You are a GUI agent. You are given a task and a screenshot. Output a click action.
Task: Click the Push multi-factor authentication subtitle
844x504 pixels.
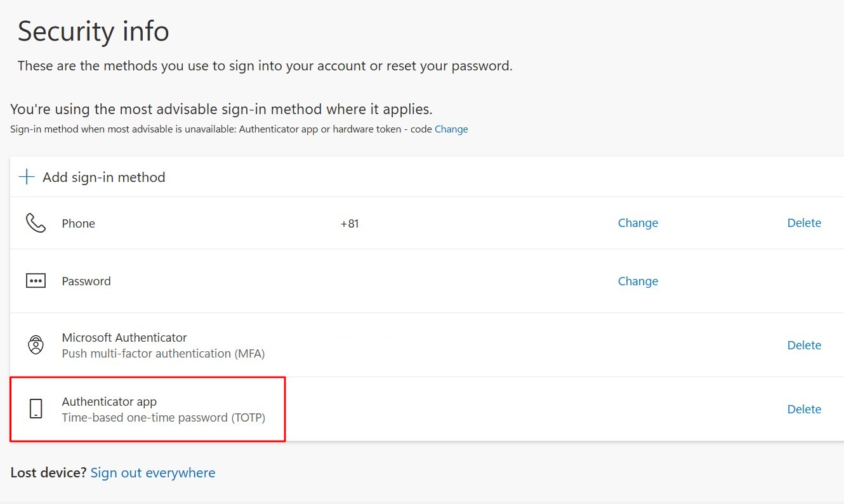[163, 354]
